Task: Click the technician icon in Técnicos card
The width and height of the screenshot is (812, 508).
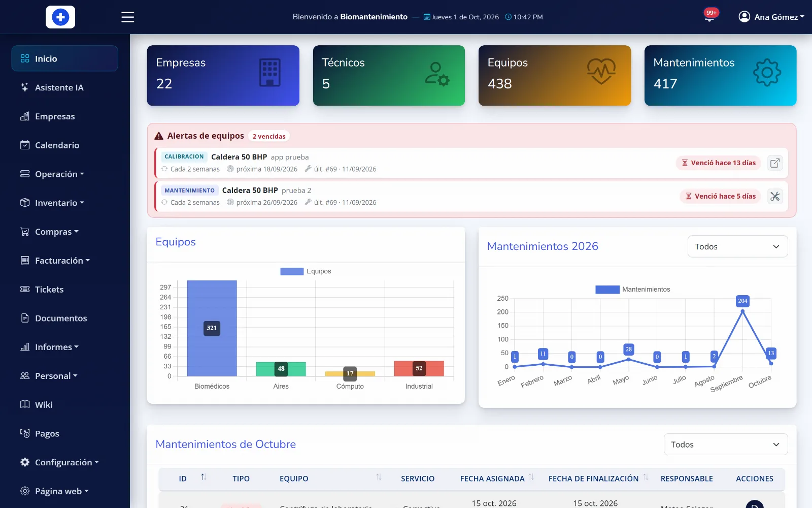Action: pyautogui.click(x=437, y=74)
